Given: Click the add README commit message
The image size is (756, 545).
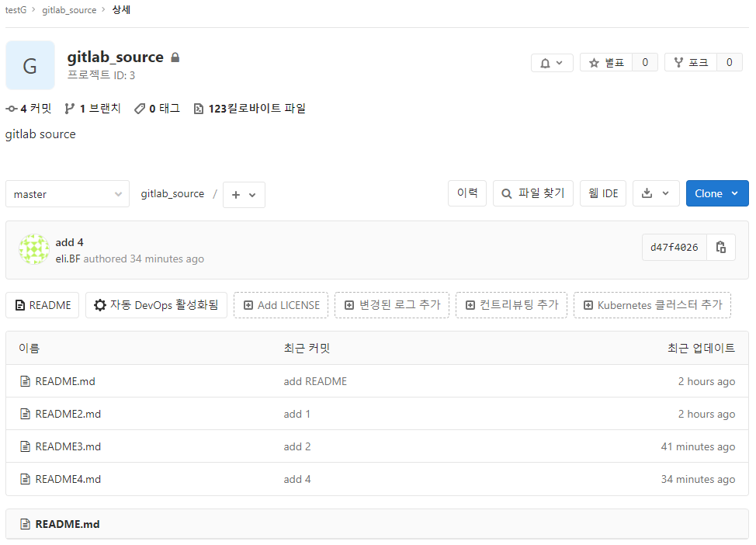Looking at the screenshot, I should 315,381.
